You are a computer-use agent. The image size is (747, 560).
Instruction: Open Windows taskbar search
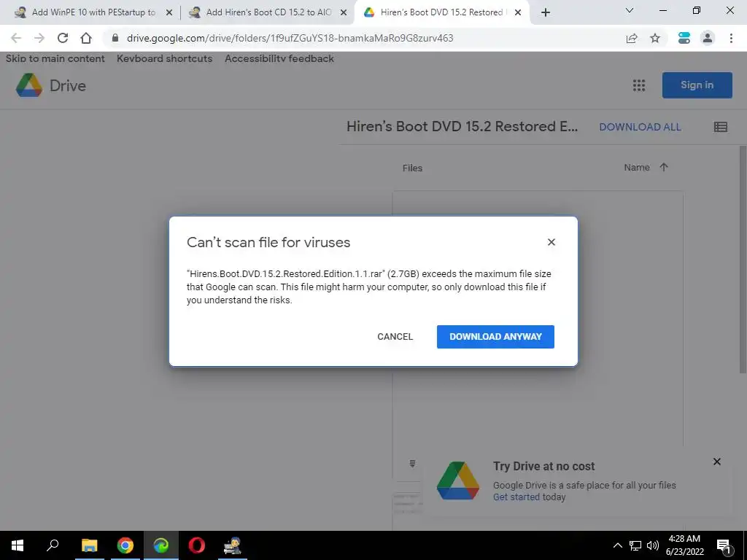pyautogui.click(x=53, y=545)
